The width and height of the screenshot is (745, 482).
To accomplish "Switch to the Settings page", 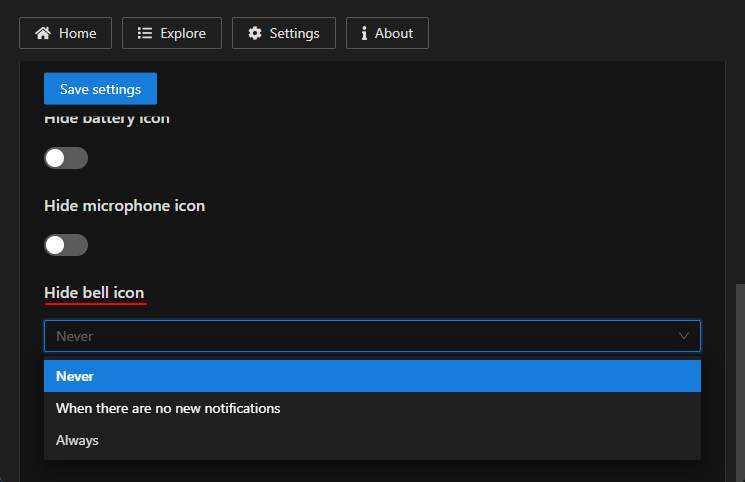I will 283,33.
